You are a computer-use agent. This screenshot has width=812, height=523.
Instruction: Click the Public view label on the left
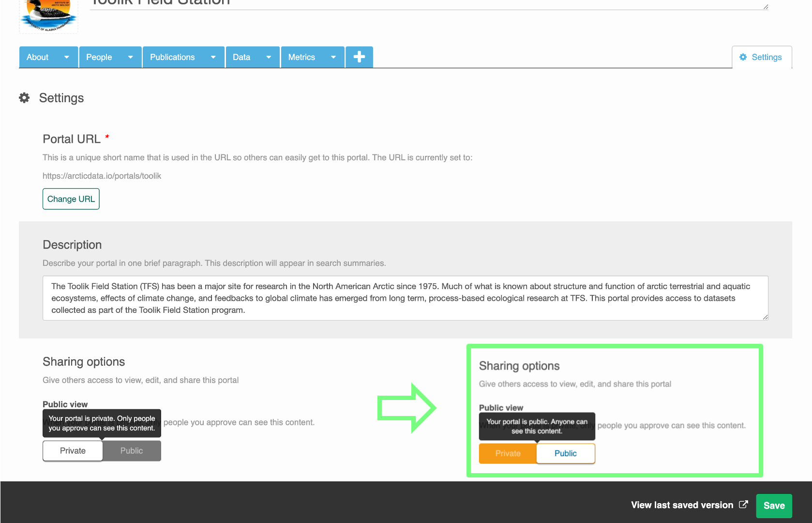click(65, 404)
